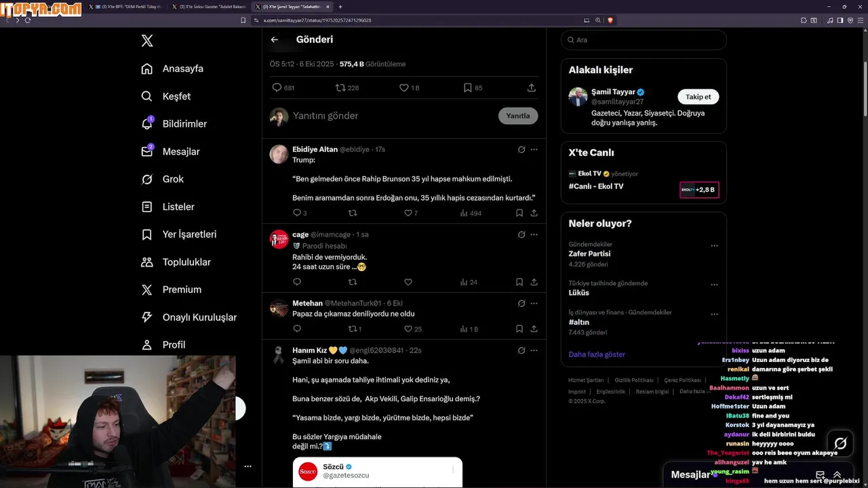Screen dimensions: 868x488
Task: Bookmark cage's reply
Action: click(519, 282)
